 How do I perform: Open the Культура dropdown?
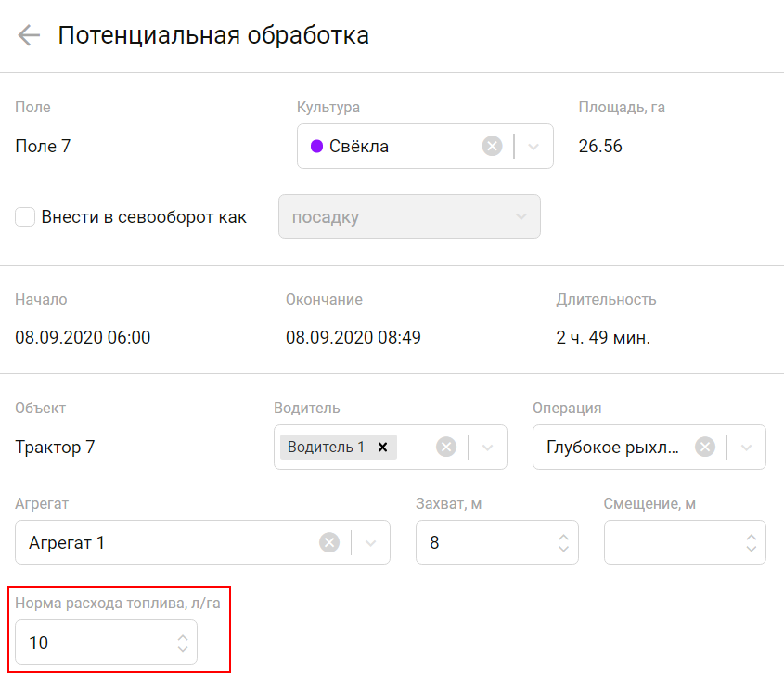pyautogui.click(x=533, y=146)
